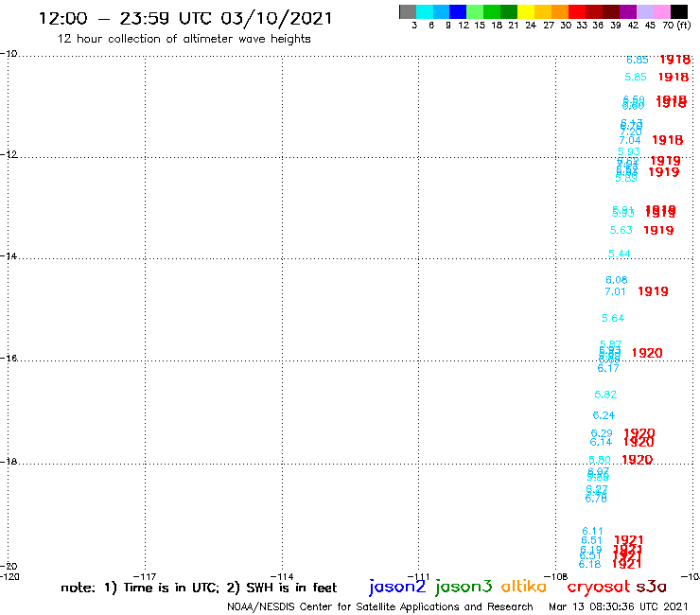Viewport: 700px width, 615px height.
Task: Click the -18 latitude axis label
Action: point(8,462)
